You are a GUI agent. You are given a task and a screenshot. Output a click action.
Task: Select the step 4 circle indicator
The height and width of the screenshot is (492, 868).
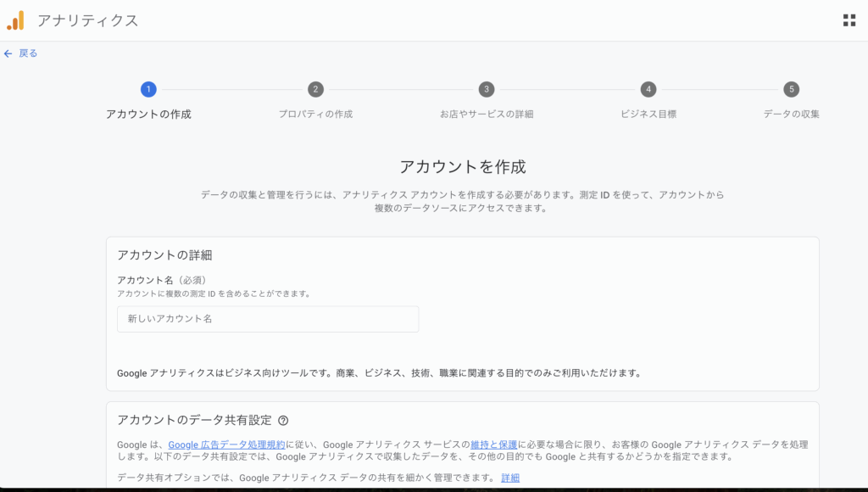[x=648, y=89]
